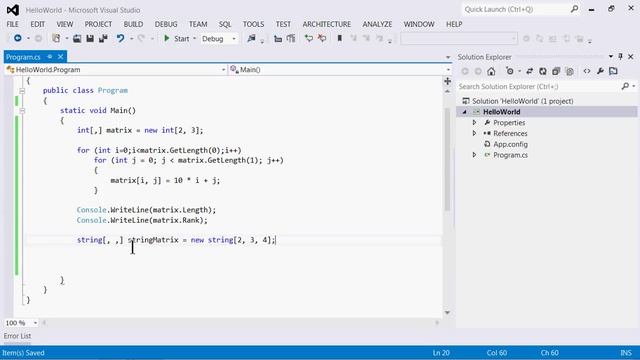Click the decrease indent toolbar icon

tap(278, 39)
